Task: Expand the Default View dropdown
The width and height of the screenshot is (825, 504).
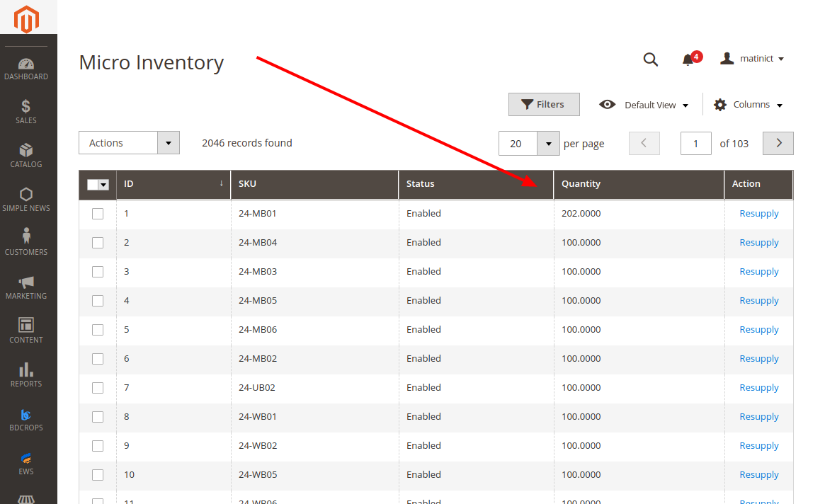Action: (644, 105)
